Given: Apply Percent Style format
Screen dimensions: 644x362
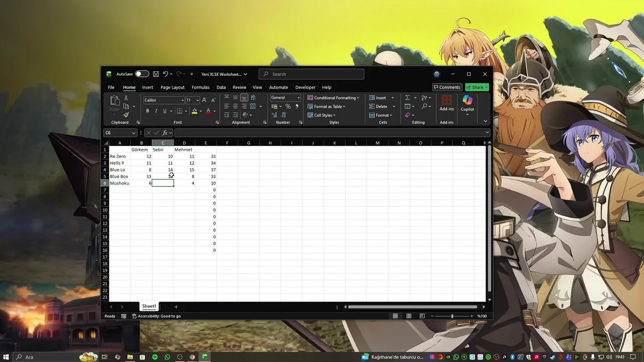Looking at the screenshot, I should [288, 107].
